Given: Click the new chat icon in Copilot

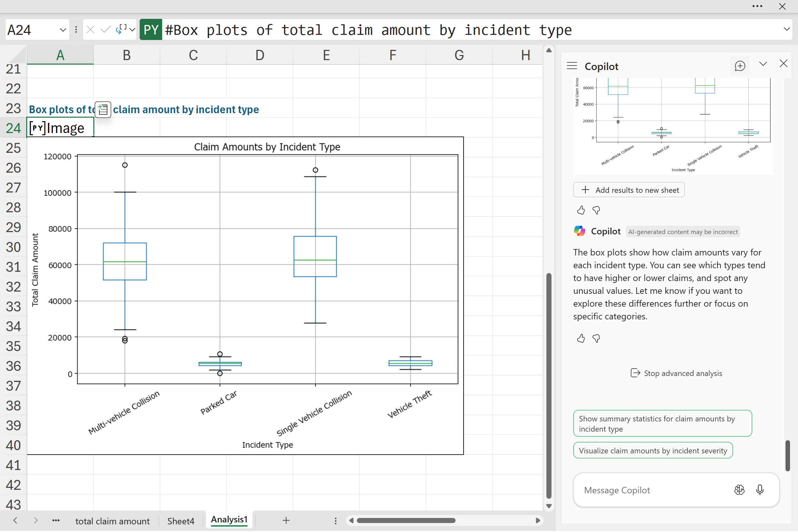Looking at the screenshot, I should point(739,66).
